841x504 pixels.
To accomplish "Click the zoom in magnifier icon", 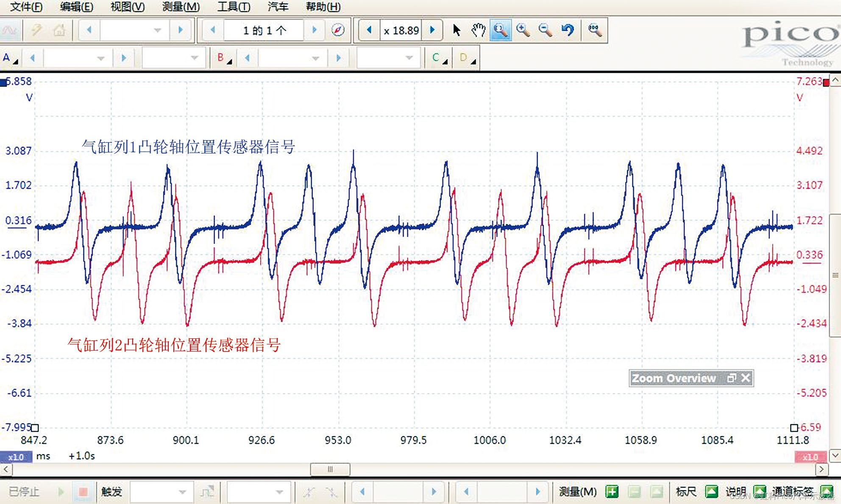I will 523,30.
